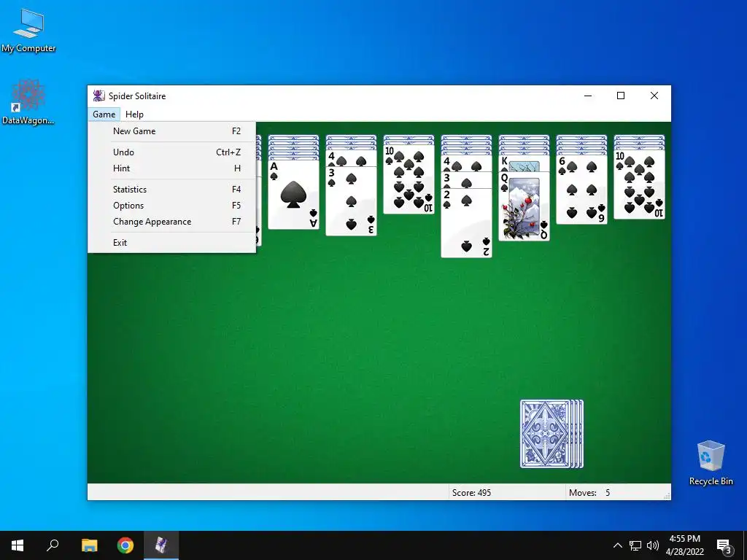Image resolution: width=747 pixels, height=560 pixels.
Task: Click the 4 of spades above the lone 3
Action: coord(351,158)
